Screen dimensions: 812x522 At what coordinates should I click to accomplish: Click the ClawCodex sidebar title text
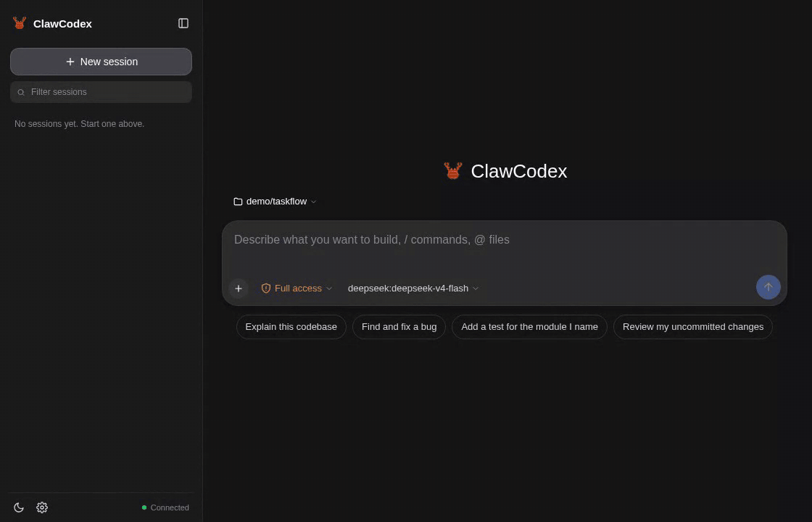click(x=62, y=24)
